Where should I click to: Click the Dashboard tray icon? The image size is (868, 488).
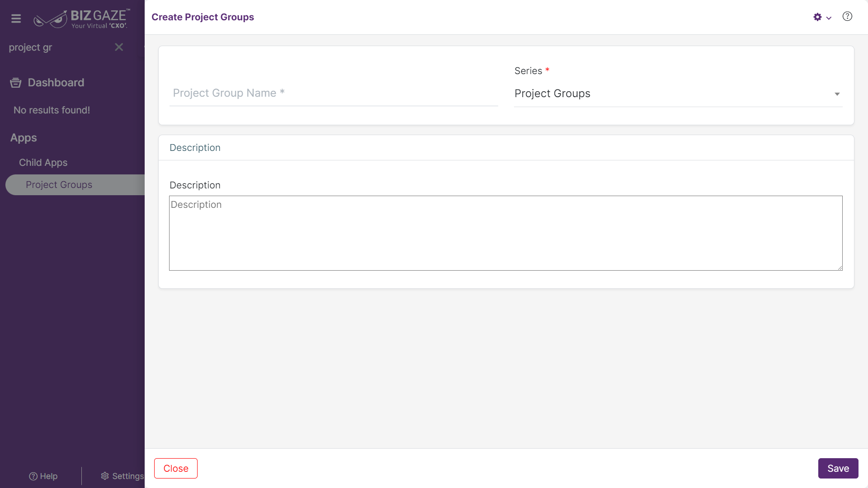(x=16, y=83)
